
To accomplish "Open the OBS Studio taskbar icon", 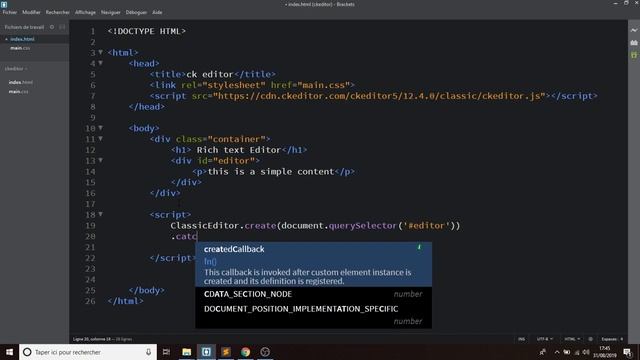I will tap(265, 352).
